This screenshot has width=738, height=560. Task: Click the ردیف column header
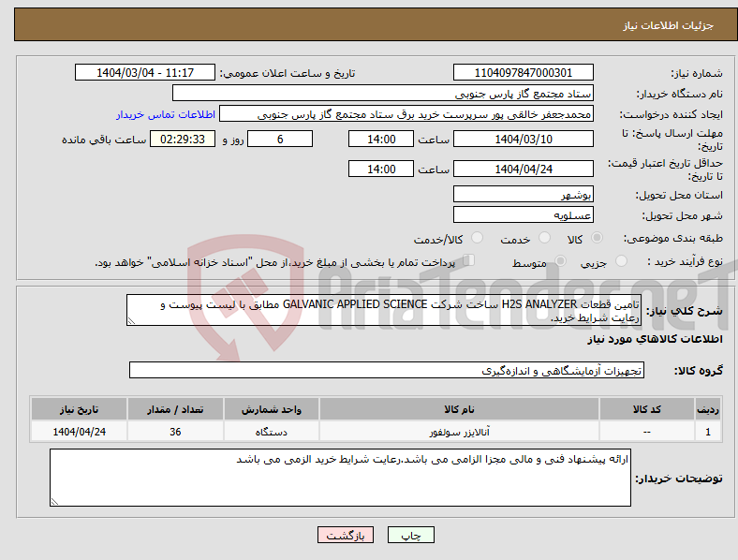(x=707, y=409)
